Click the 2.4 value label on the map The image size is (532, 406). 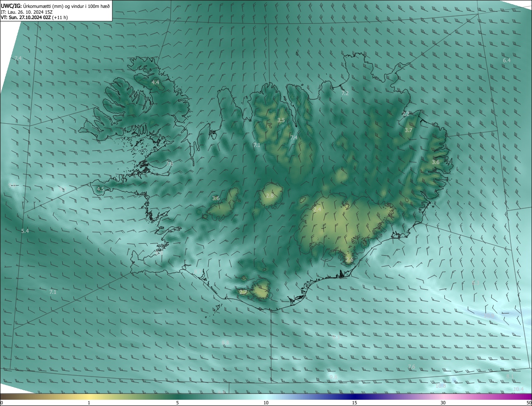click(x=317, y=210)
